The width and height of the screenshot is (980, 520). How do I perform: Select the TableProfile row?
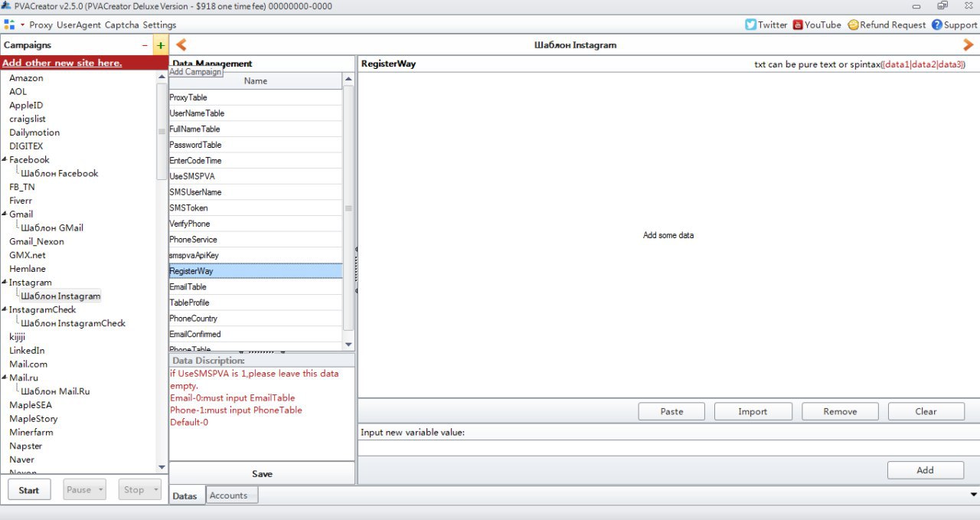point(256,303)
